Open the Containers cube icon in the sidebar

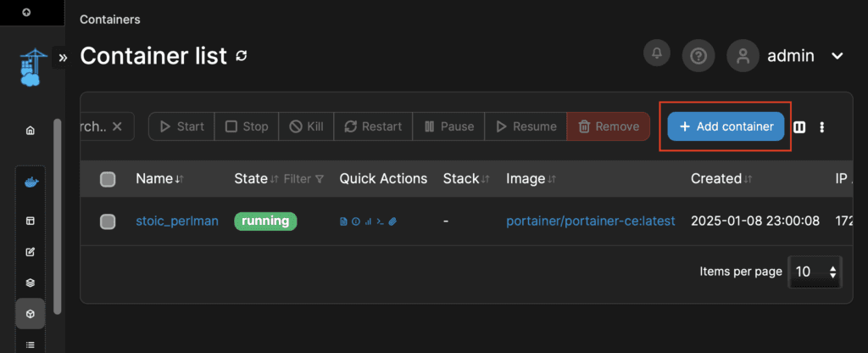point(31,314)
